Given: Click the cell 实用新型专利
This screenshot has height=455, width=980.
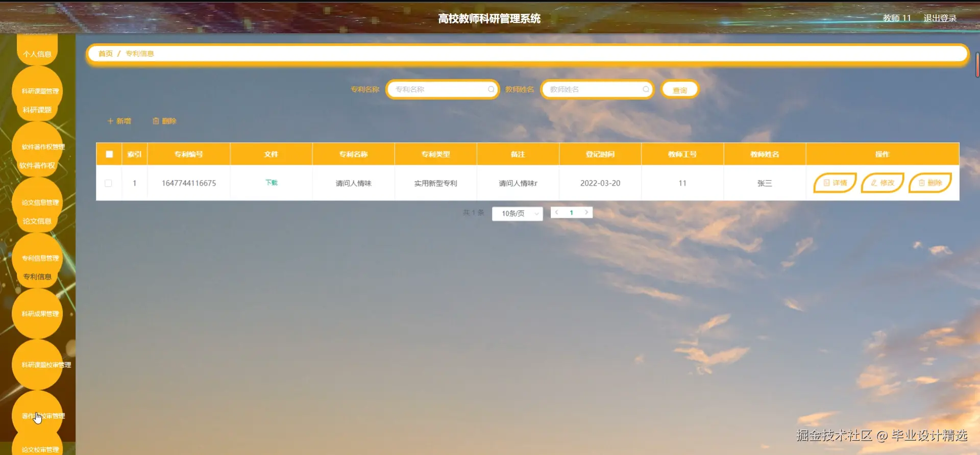Looking at the screenshot, I should 435,183.
